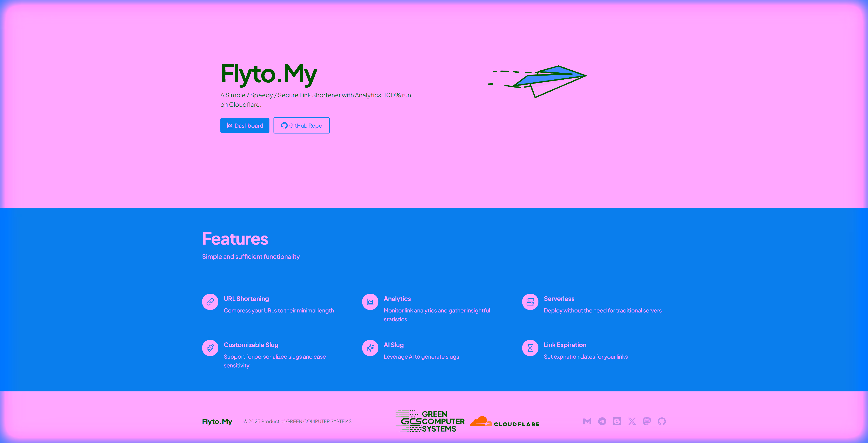Click 'Set expiration dates for your links'
The width and height of the screenshot is (868, 443).
[x=586, y=357]
